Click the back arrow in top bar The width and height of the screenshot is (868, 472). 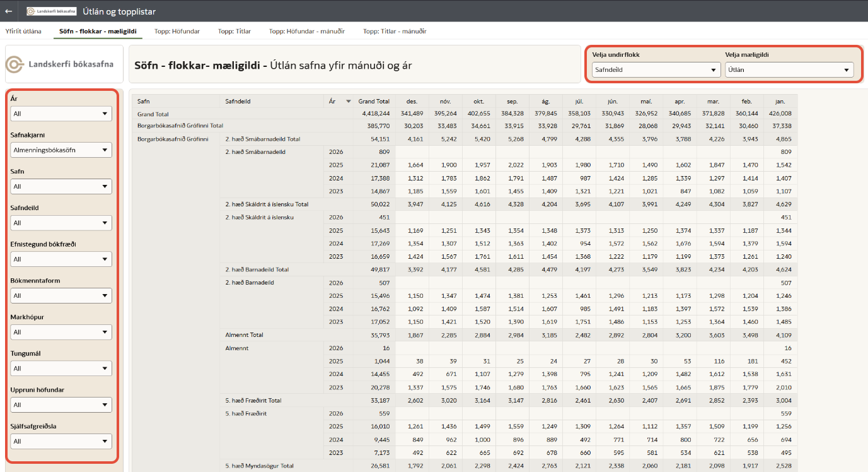pos(9,11)
